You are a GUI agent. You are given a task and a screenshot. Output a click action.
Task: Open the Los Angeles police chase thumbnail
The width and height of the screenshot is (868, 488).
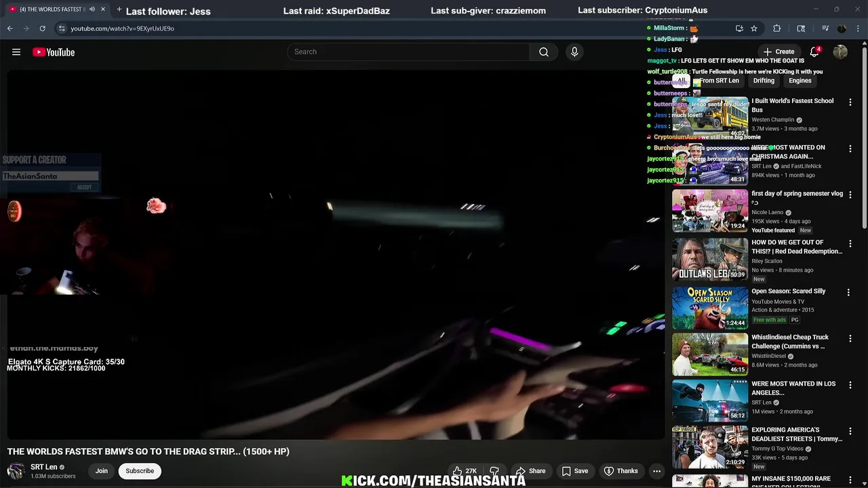pyautogui.click(x=710, y=401)
